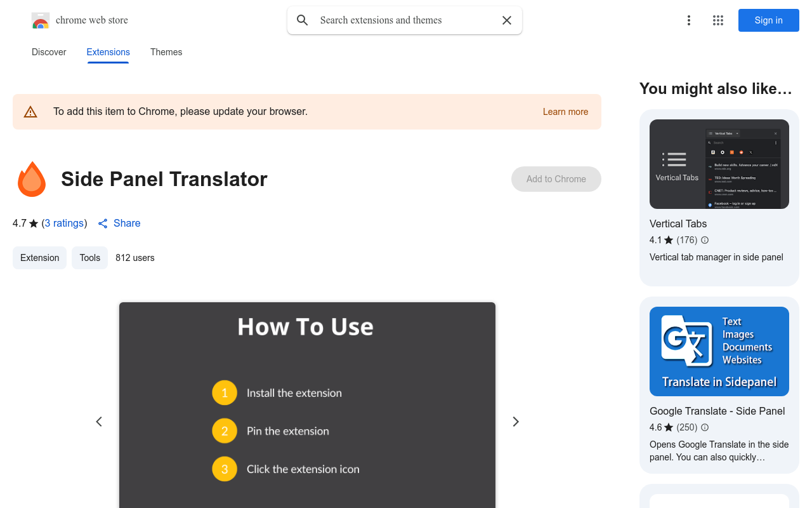
Task: Show next screenshot with right arrow
Action: point(516,422)
